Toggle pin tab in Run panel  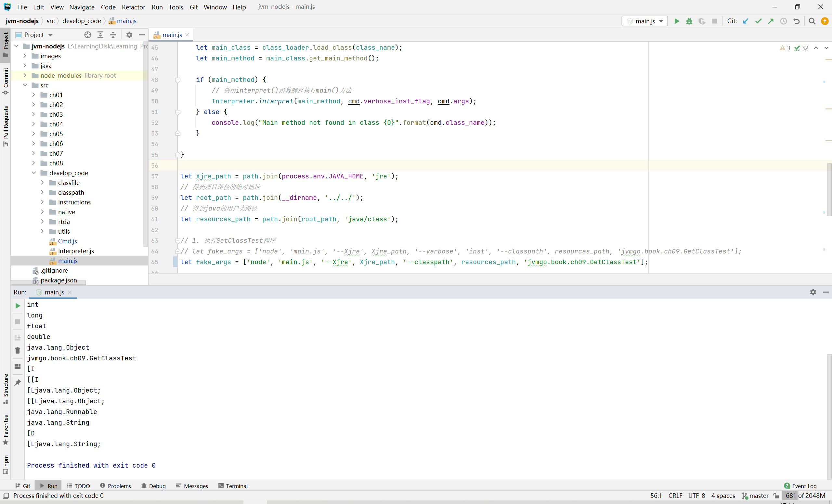18,382
